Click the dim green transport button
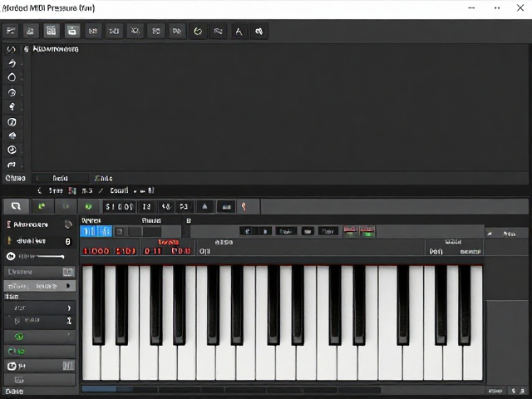 tap(66, 206)
